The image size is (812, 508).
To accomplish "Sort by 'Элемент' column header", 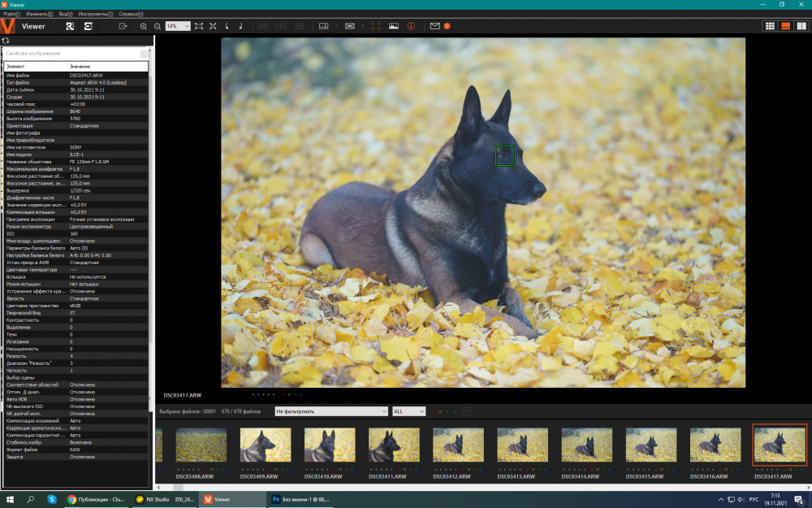I will [36, 67].
